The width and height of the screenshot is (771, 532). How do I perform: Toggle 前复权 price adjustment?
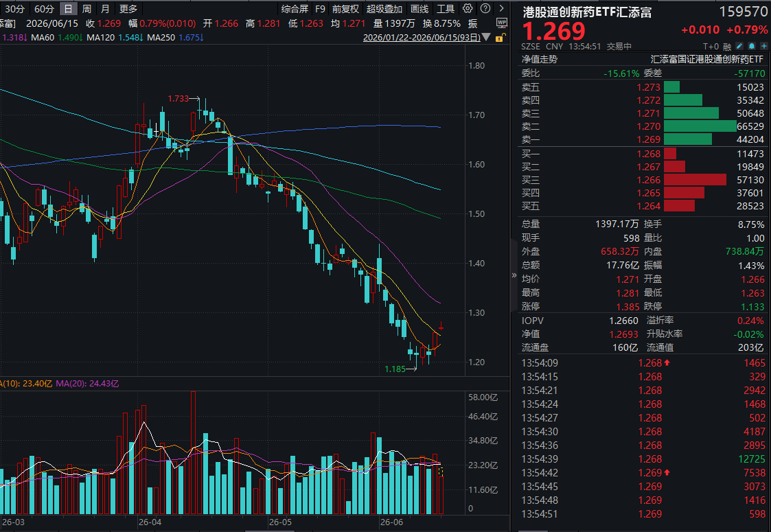pyautogui.click(x=345, y=9)
